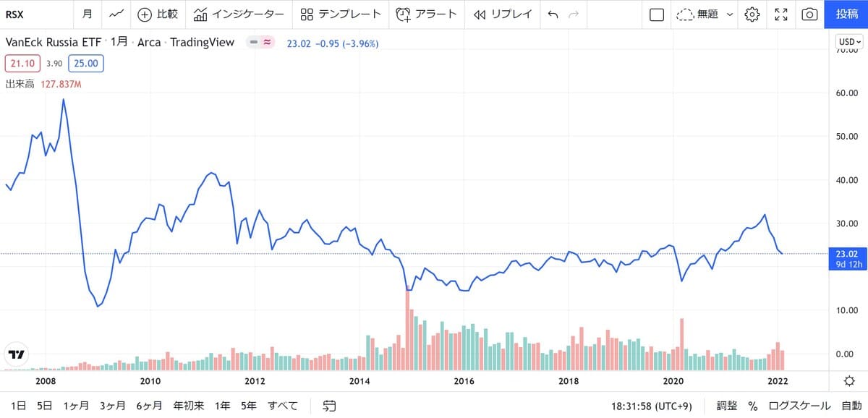Screen dimensions: 868x418
Task: Open the USD currency dropdown
Action: tap(849, 42)
